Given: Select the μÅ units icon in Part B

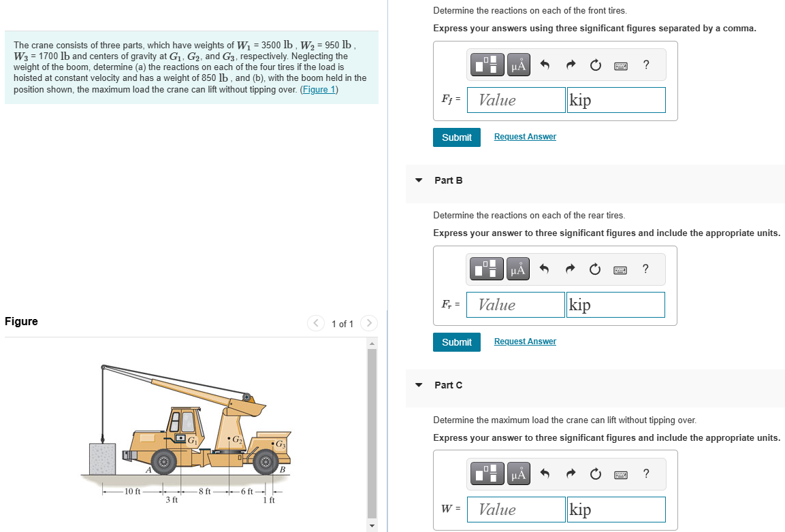Looking at the screenshot, I should pos(517,269).
